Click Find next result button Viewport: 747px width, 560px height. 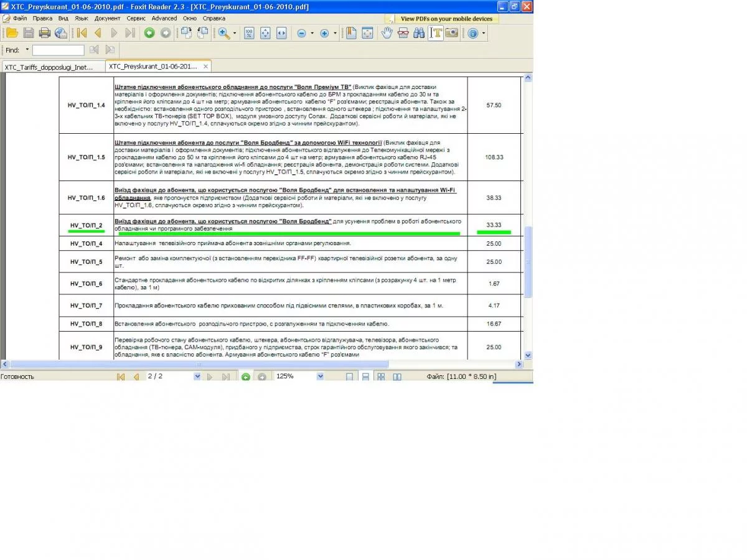[110, 50]
